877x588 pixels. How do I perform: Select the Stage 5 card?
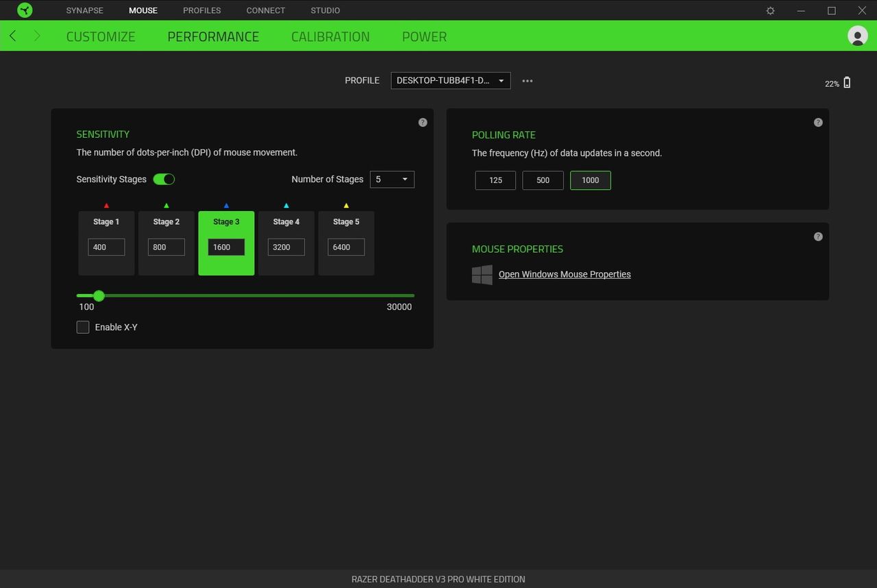click(x=346, y=243)
